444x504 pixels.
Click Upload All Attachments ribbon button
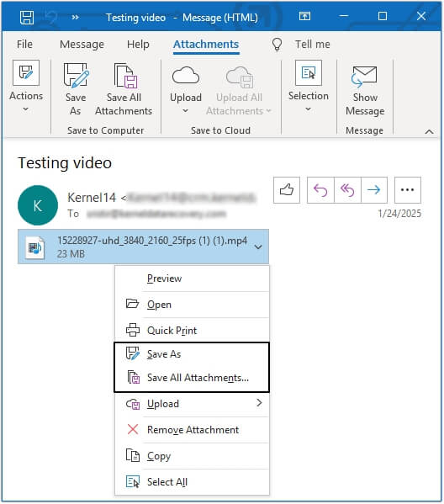tap(239, 90)
